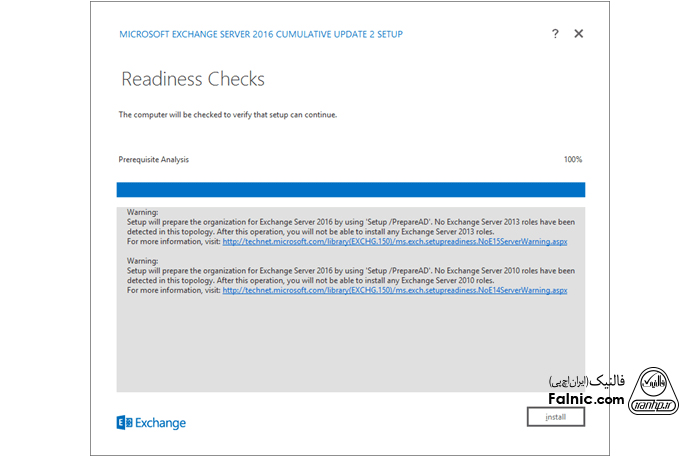
Task: Click the 100% progress percentage label
Action: [572, 159]
